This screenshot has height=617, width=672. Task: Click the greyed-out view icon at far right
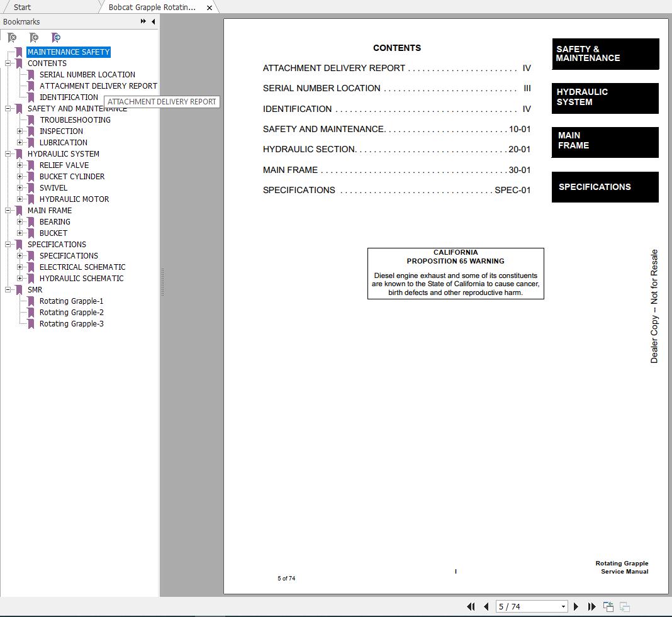pyautogui.click(x=625, y=607)
